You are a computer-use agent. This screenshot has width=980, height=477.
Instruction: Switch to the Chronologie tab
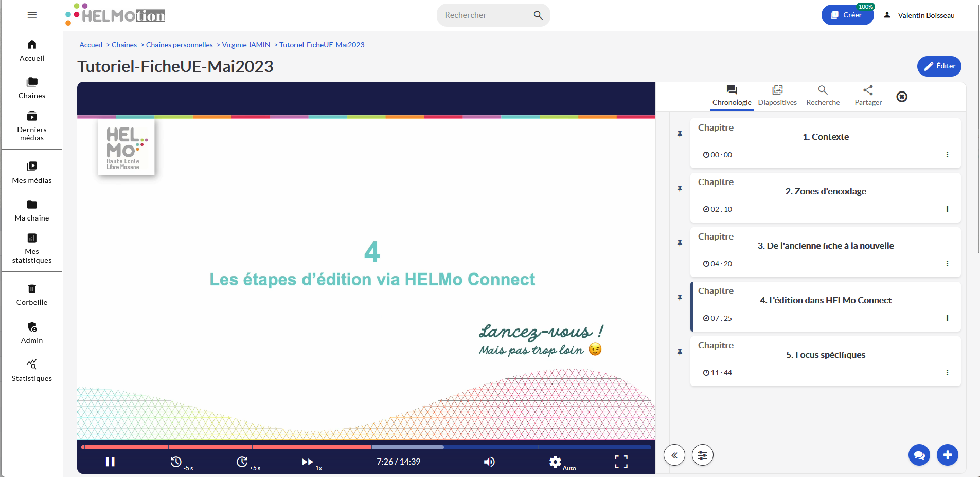tap(732, 96)
